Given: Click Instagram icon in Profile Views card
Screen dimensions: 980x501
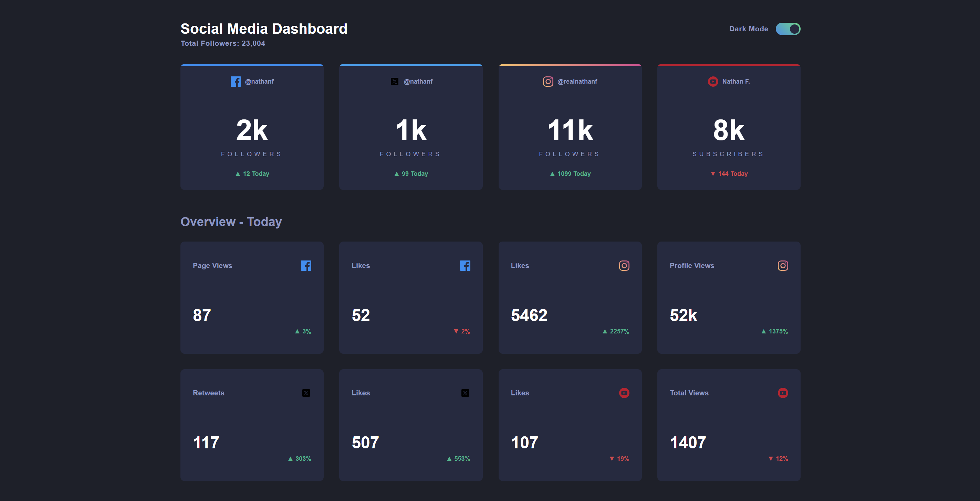Looking at the screenshot, I should (783, 265).
